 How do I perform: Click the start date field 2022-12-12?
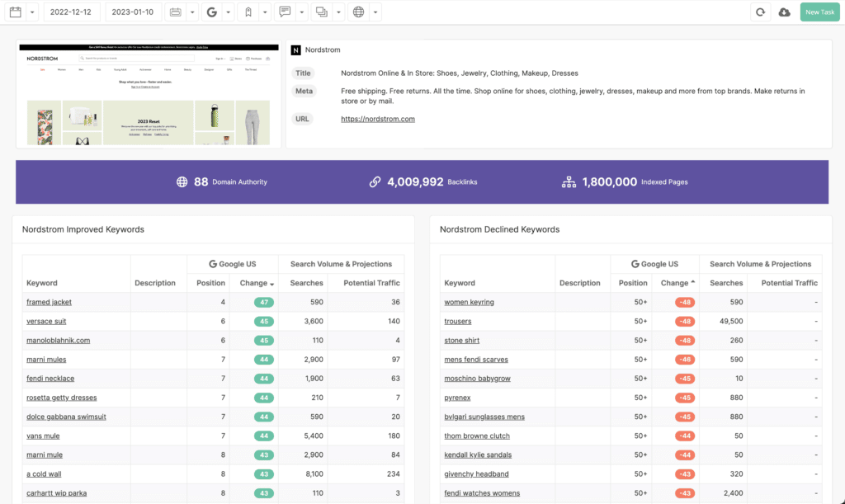(71, 12)
